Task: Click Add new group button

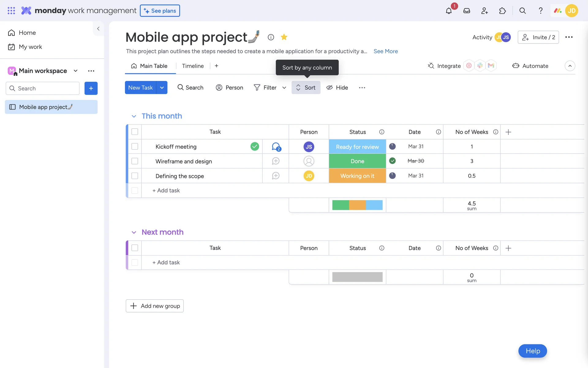Action: pos(155,306)
